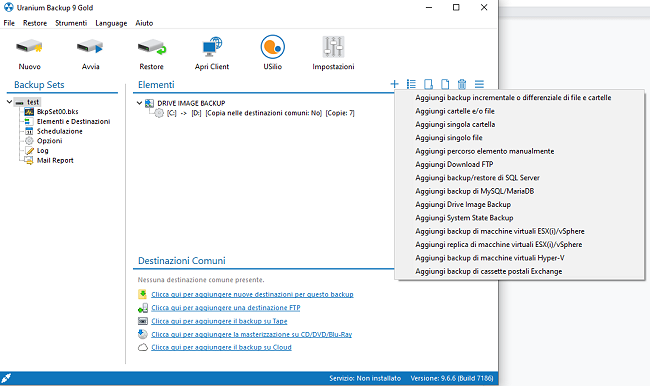
Task: Click the drive image icon beside DRIVE IMAGE BACKUP
Action: point(149,103)
